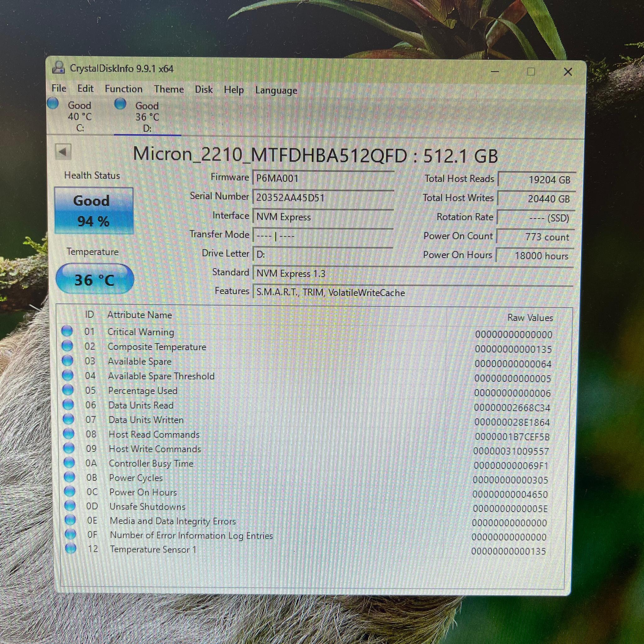Open the File menu

tap(59, 88)
